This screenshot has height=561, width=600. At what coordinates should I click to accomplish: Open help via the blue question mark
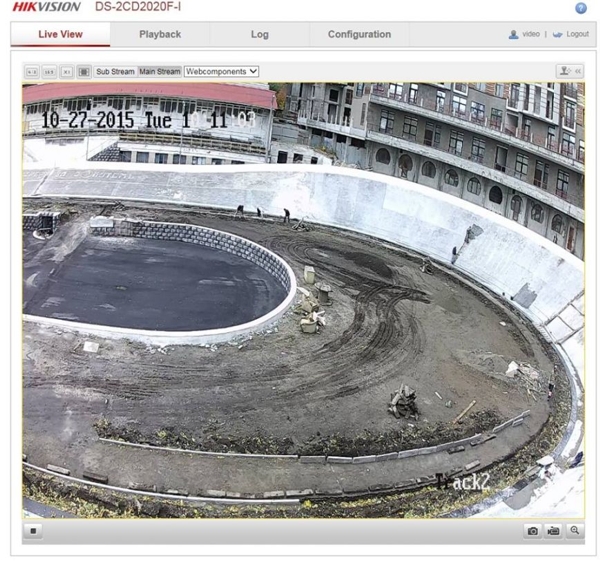pos(581,8)
